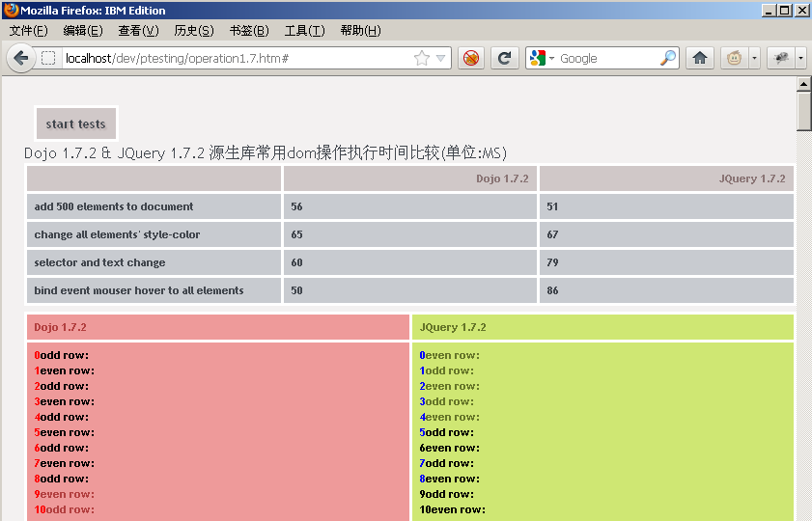Click JQuery value 79 cell

[666, 262]
